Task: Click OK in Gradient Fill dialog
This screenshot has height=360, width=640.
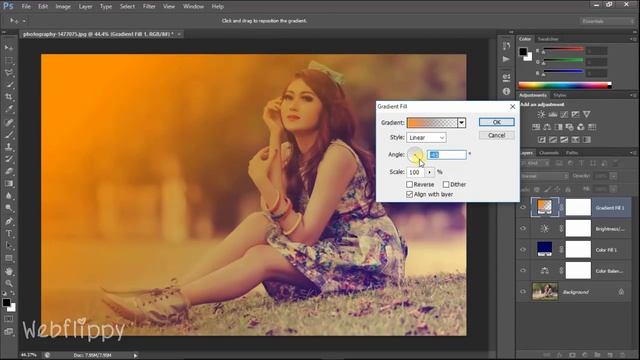Action: coord(497,122)
